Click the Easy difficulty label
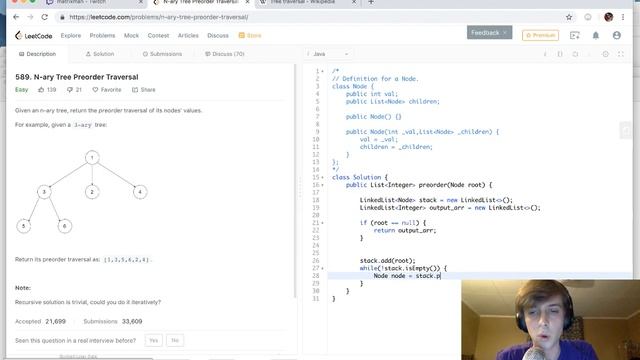Screen dimensions: 640x360 click(x=22, y=90)
